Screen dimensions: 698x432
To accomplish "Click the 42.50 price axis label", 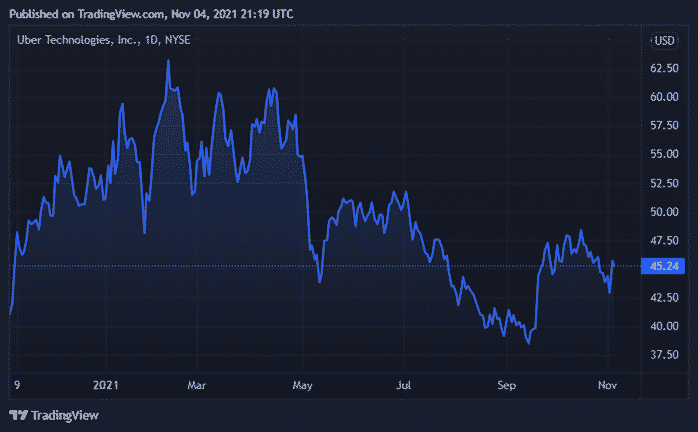I will click(x=664, y=298).
